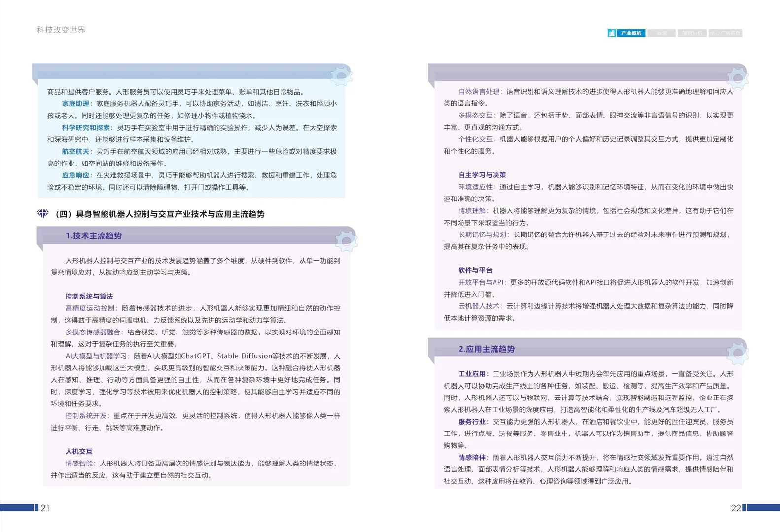Click the 多模态传感器融合 term
Viewport: 780px width, 532px height.
93,332
